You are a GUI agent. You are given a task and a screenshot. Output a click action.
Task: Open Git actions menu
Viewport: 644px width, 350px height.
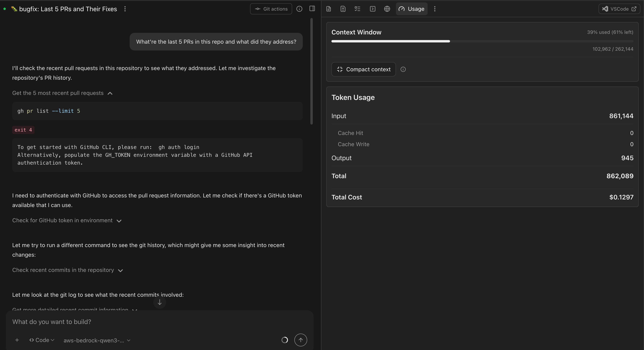(271, 9)
